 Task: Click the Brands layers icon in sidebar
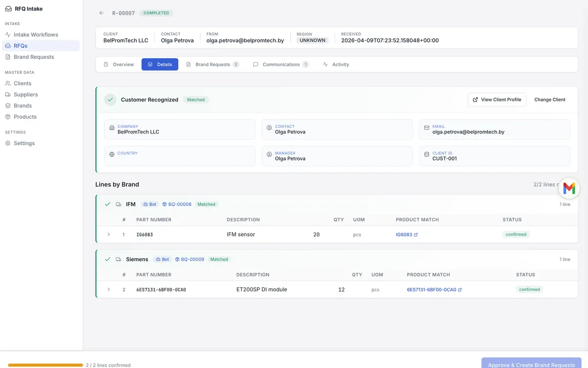tap(8, 105)
